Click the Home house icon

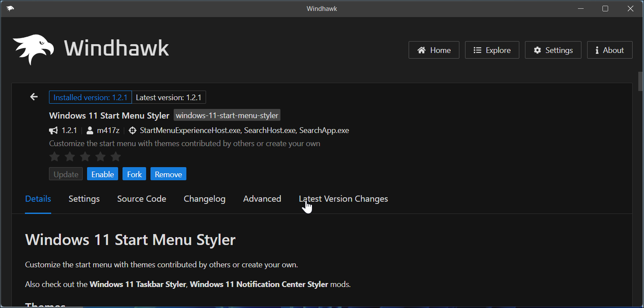pos(421,50)
